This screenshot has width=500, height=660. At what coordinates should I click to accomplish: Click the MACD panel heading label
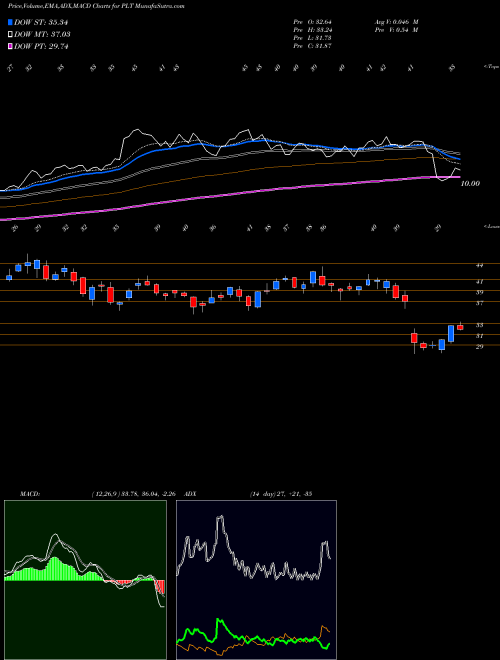tap(29, 494)
